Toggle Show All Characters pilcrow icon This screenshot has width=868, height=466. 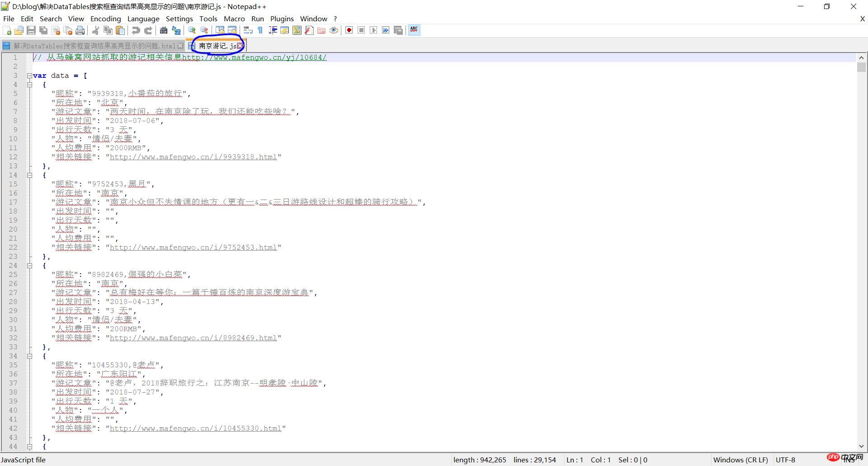[260, 30]
